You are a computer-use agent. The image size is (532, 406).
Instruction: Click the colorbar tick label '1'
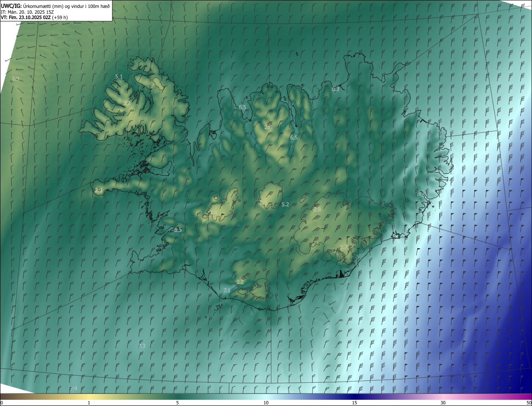89,403
